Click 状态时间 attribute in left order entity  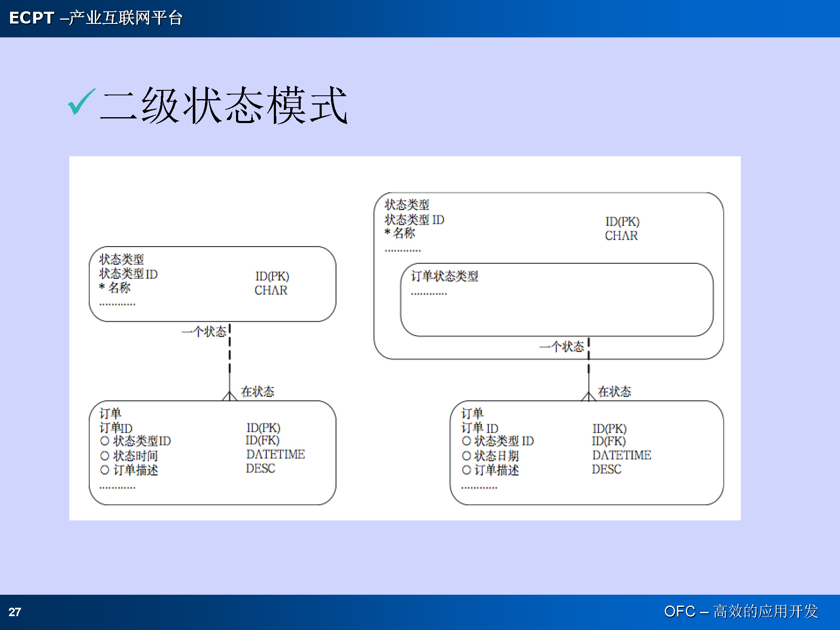pos(129,456)
